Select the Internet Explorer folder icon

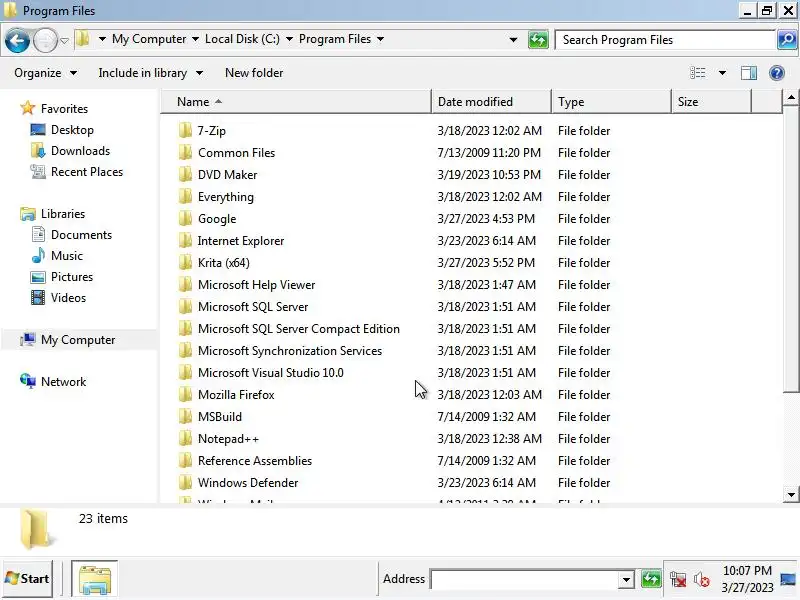tap(185, 240)
